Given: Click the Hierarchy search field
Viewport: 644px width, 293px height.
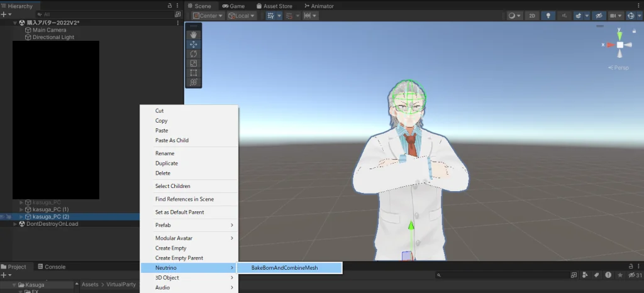Looking at the screenshot, I should (106, 14).
